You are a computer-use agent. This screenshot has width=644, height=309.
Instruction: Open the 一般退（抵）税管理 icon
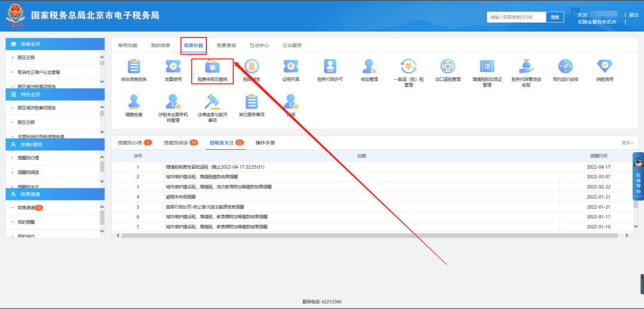click(408, 66)
